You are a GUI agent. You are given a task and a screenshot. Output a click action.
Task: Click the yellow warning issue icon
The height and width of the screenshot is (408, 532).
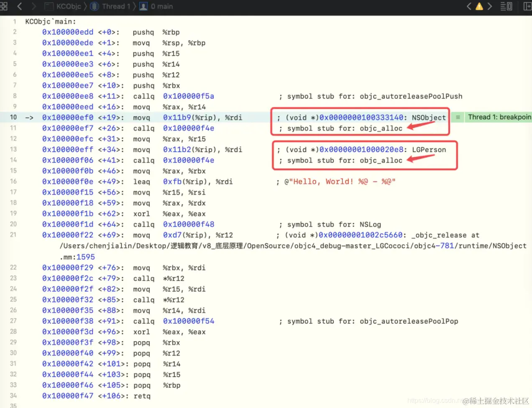(x=479, y=6)
